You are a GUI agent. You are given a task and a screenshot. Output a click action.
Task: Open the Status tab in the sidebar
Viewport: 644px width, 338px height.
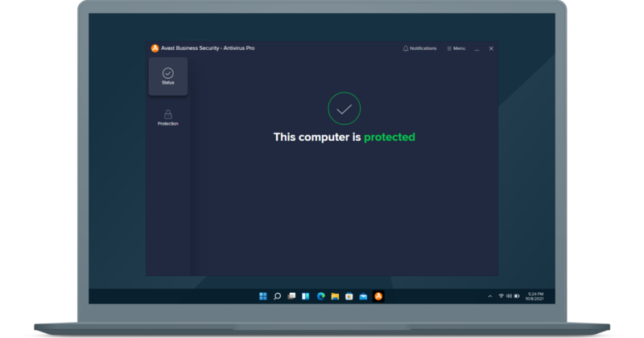(x=167, y=76)
